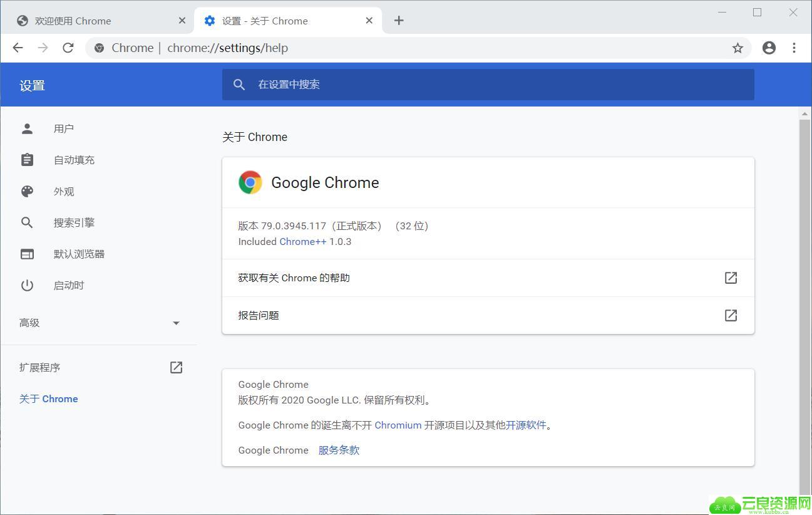Open the 服务条款 link
Image resolution: width=812 pixels, height=515 pixels.
click(x=339, y=450)
